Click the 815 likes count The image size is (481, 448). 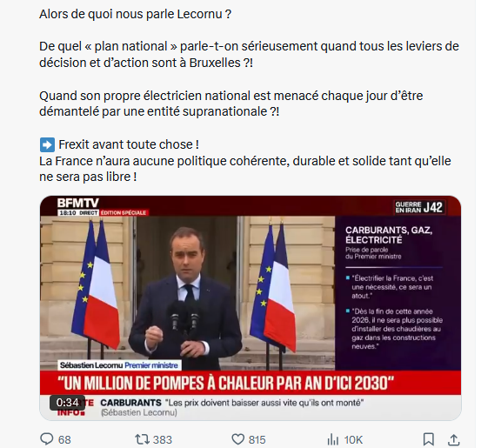[257, 439]
